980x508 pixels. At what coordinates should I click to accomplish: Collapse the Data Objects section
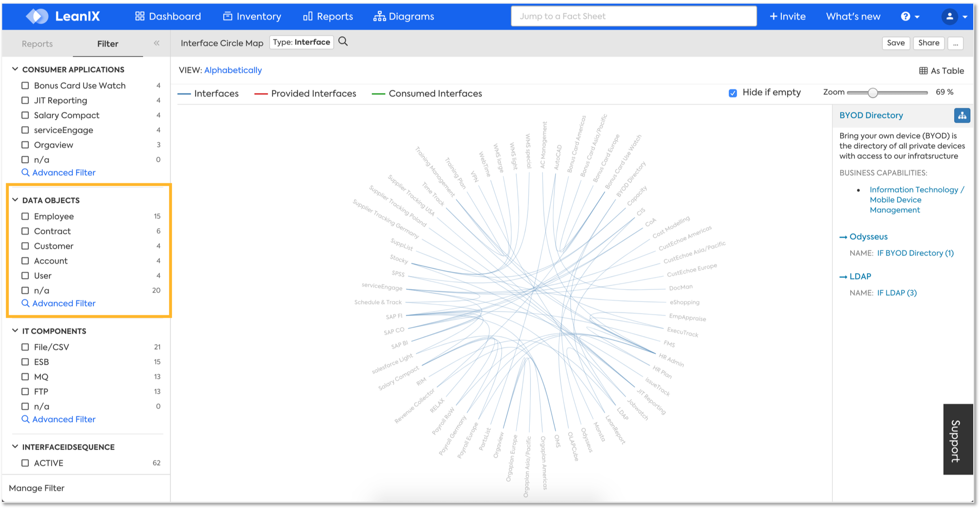(x=15, y=200)
